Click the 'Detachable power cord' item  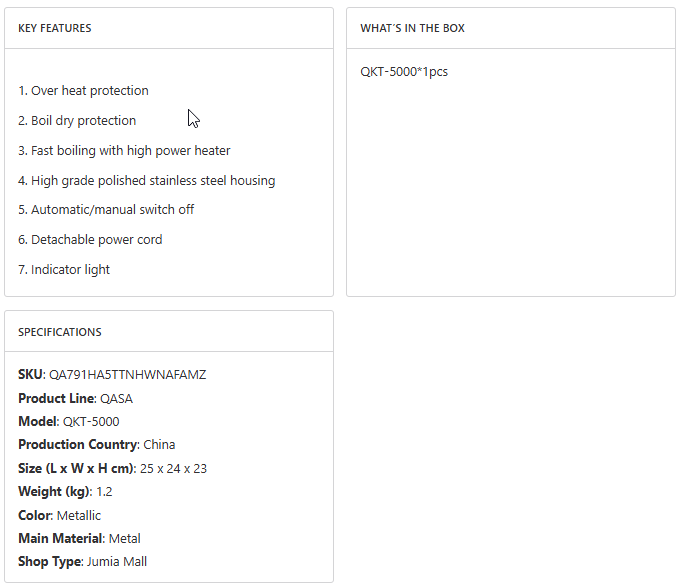coord(90,240)
